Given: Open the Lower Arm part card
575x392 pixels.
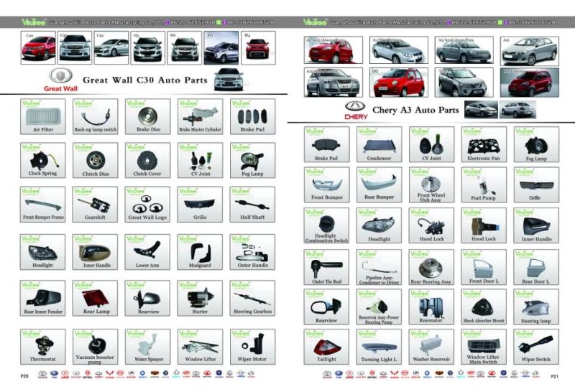Looking at the screenshot, I should 148,252.
